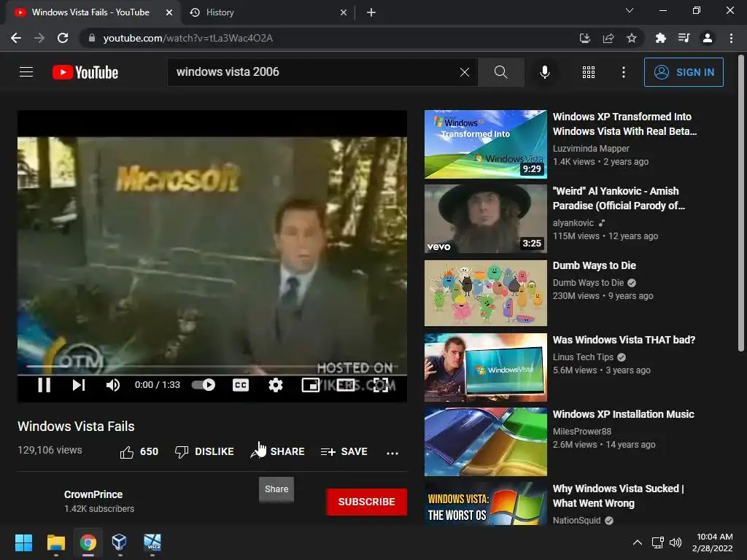Share this page from address bar

[x=608, y=38]
